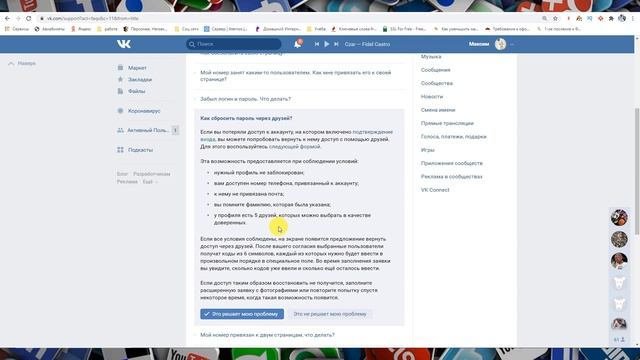
Task: Click 'Это решает мою проблему' button
Action: pyautogui.click(x=242, y=314)
